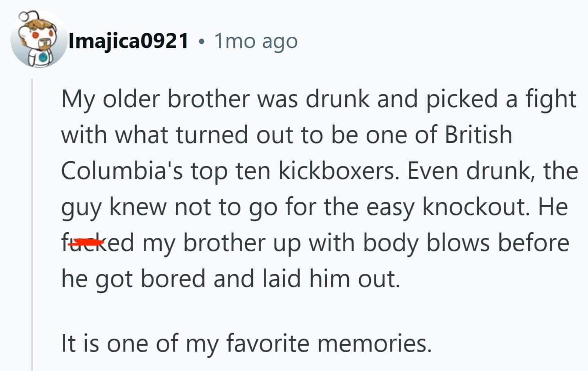The width and height of the screenshot is (588, 371).
Task: Open Imajica0921's Snoo avatar icon
Action: pyautogui.click(x=38, y=40)
